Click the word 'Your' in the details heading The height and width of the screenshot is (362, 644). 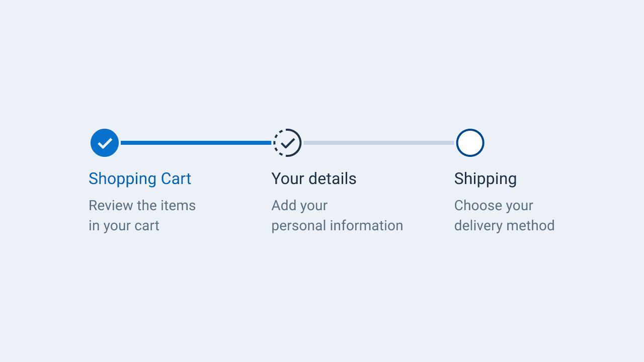pyautogui.click(x=288, y=178)
